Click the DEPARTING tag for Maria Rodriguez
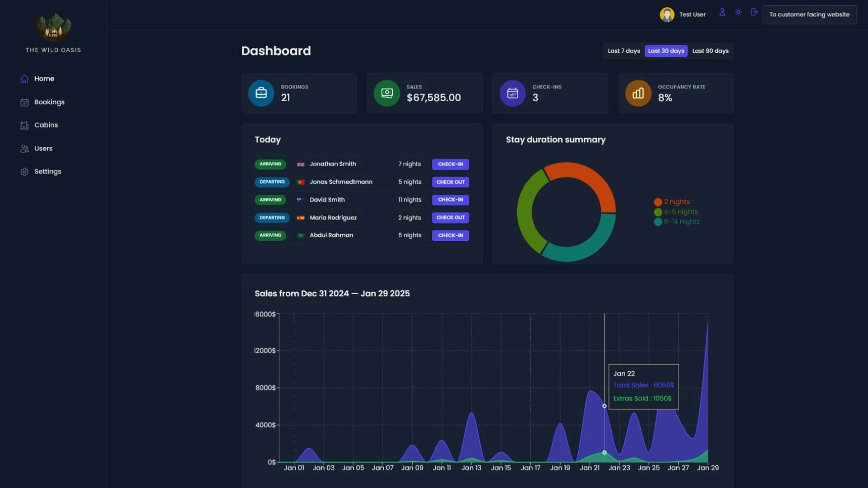 click(272, 218)
